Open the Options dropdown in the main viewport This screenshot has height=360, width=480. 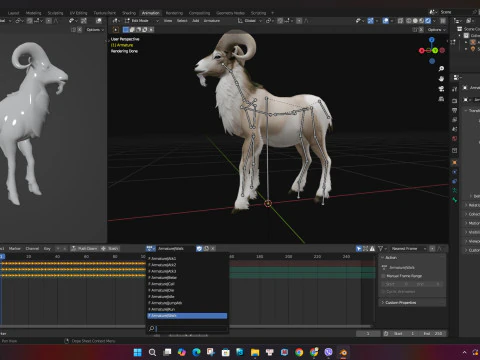click(437, 30)
